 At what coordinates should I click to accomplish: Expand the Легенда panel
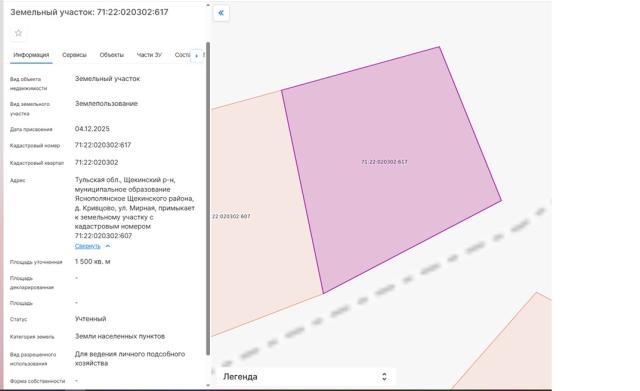point(304,377)
